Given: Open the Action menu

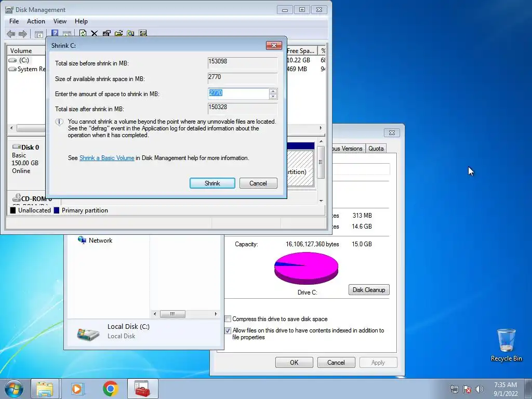Looking at the screenshot, I should coord(36,21).
